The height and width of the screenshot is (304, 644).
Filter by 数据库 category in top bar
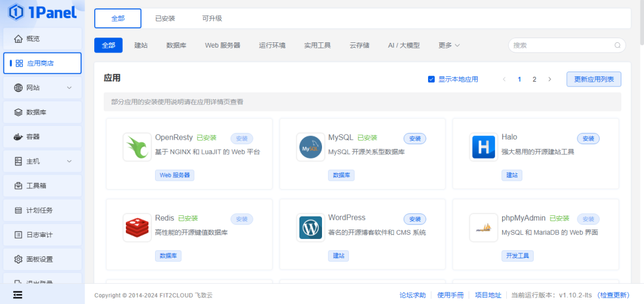coord(176,45)
